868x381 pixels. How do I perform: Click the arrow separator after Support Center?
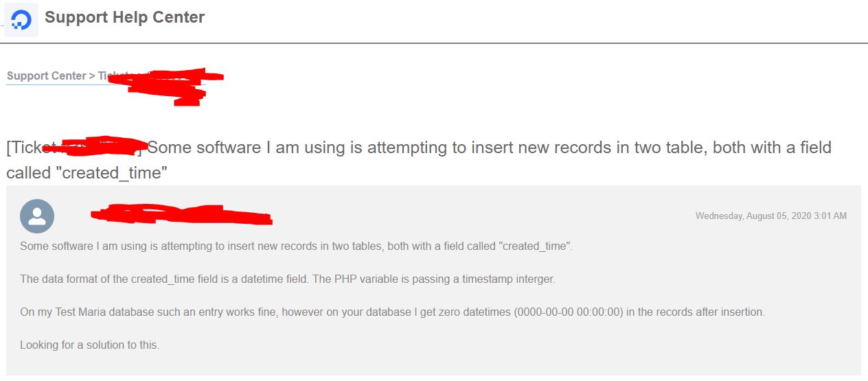[92, 76]
